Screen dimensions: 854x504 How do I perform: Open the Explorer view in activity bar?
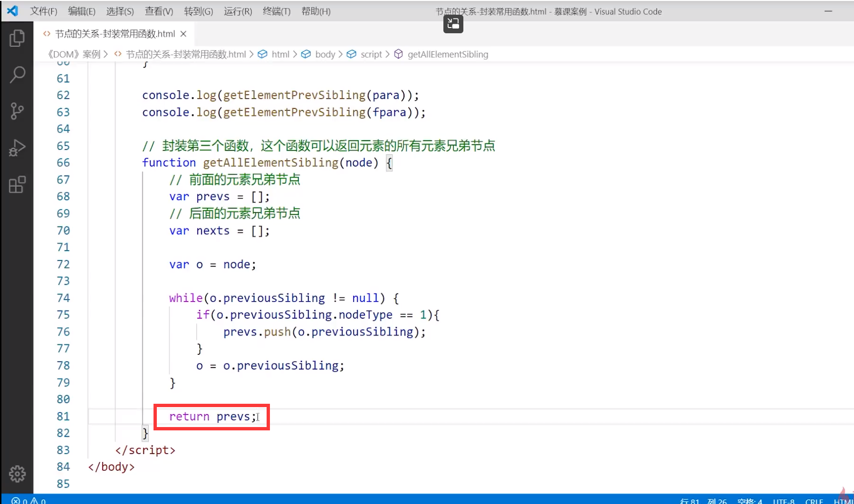(x=17, y=38)
